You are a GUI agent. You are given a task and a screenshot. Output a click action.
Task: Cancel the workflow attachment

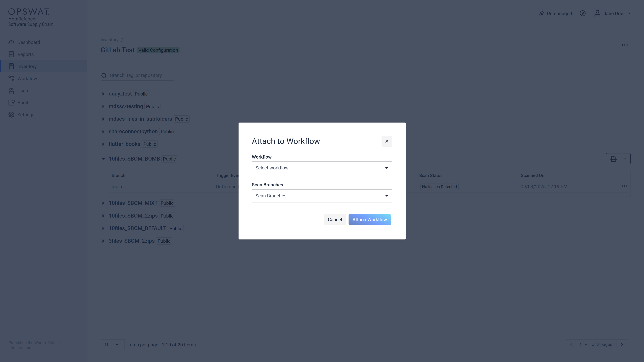pos(335,220)
